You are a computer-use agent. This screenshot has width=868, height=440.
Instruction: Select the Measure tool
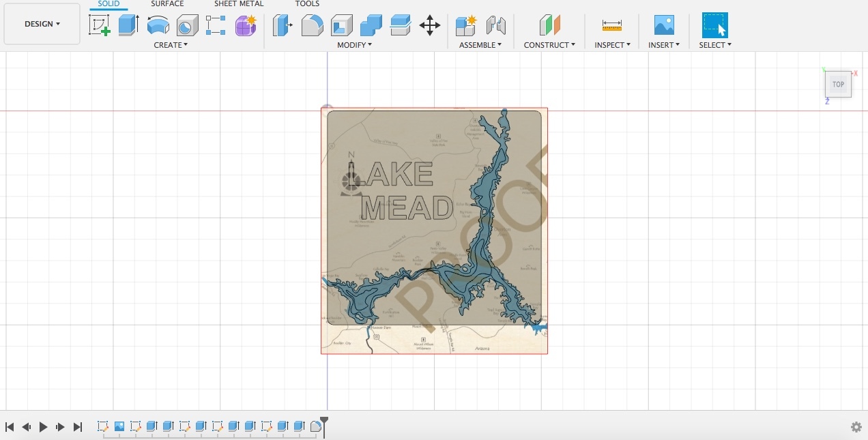click(612, 25)
